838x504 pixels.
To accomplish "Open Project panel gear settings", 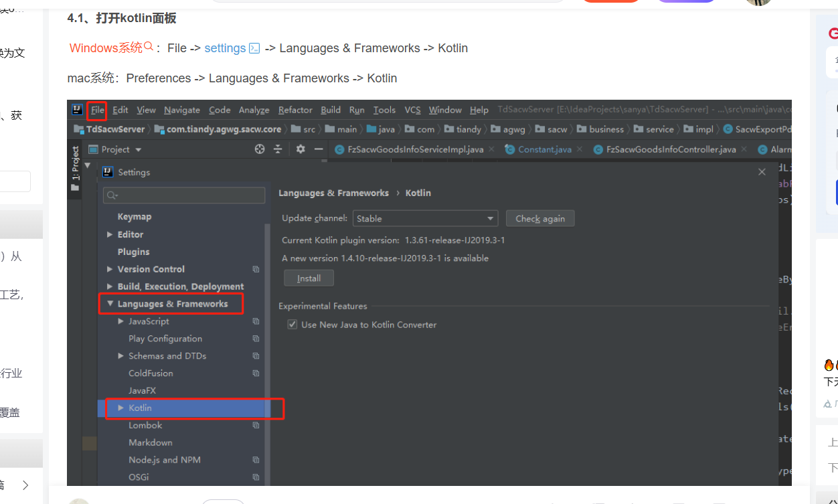I will coord(301,149).
